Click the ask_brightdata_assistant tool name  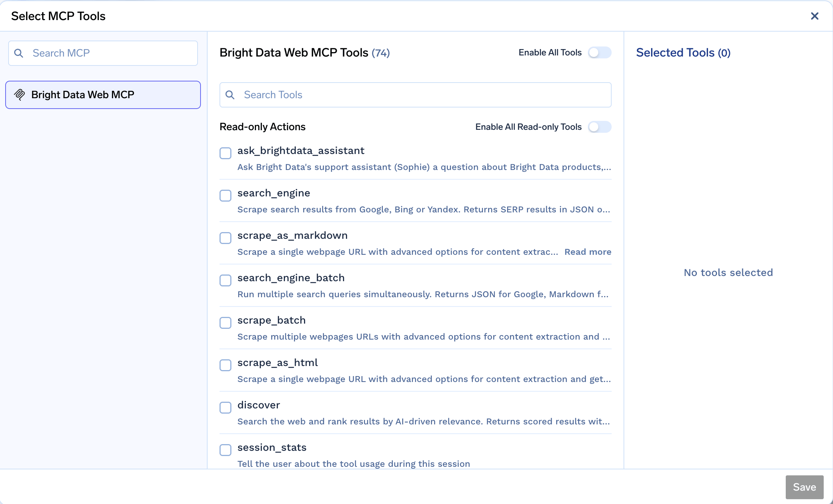pos(301,151)
